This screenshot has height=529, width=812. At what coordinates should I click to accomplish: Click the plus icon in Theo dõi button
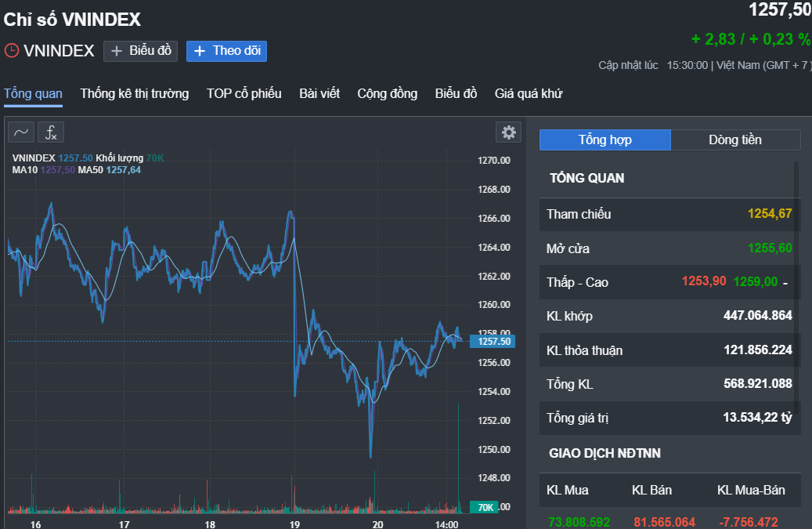click(x=200, y=51)
